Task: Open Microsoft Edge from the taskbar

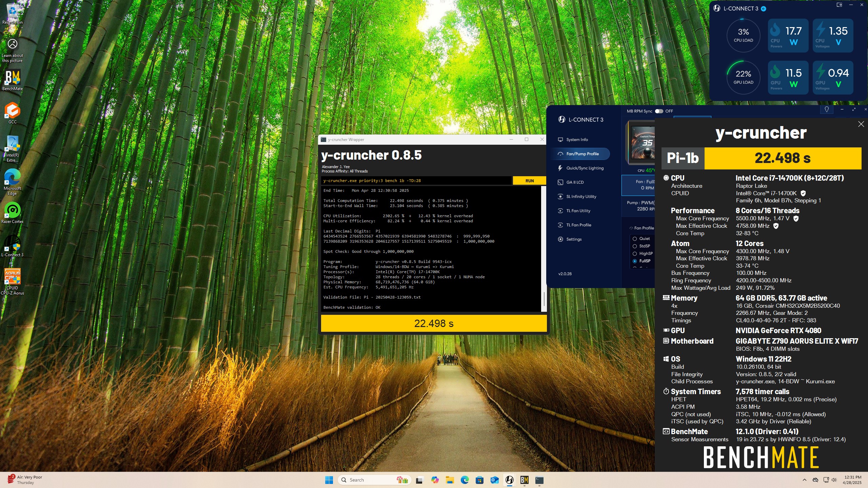Action: (x=465, y=480)
